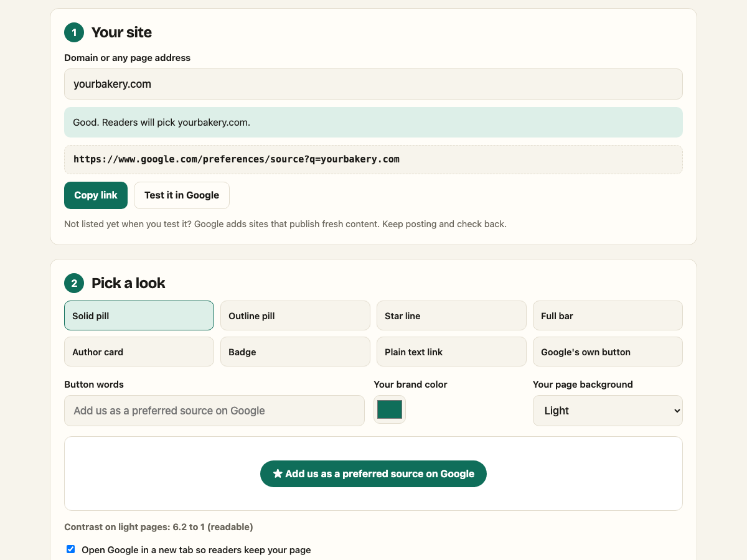This screenshot has height=560, width=747.
Task: Choose the Google's own button look
Action: click(x=608, y=352)
